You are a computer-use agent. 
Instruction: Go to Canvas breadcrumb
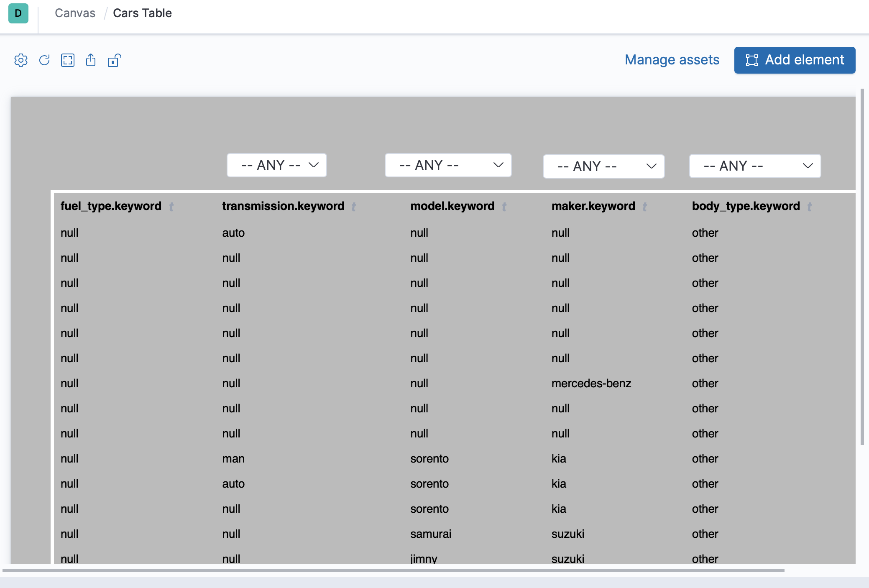tap(75, 13)
